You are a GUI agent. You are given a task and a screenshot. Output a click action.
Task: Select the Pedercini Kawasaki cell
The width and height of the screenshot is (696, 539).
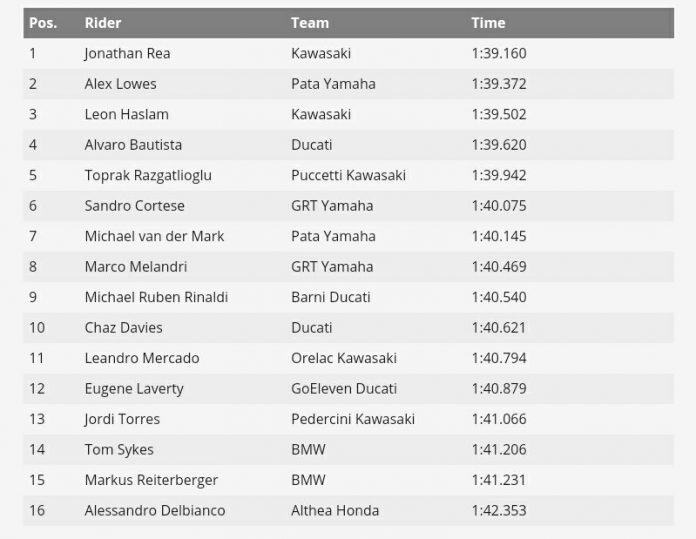point(353,419)
